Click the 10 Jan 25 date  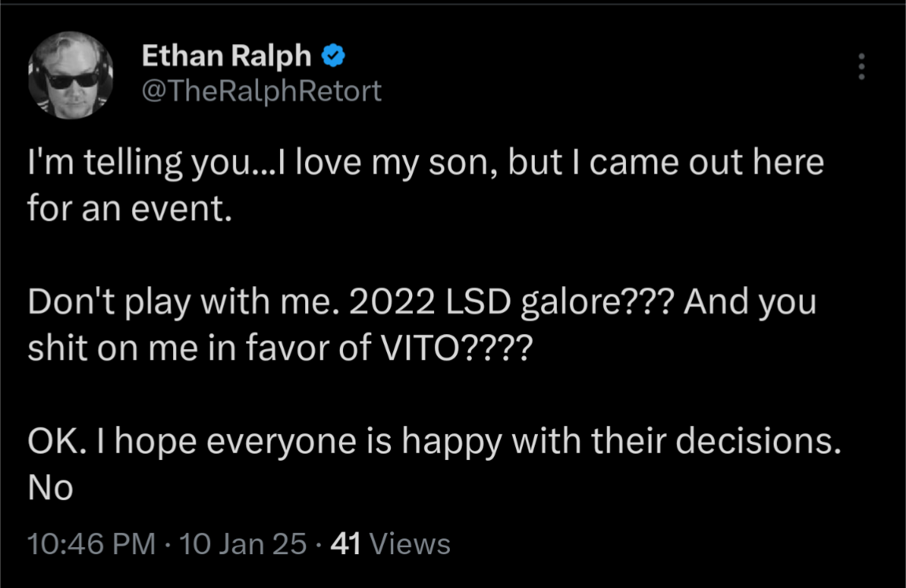click(x=243, y=543)
